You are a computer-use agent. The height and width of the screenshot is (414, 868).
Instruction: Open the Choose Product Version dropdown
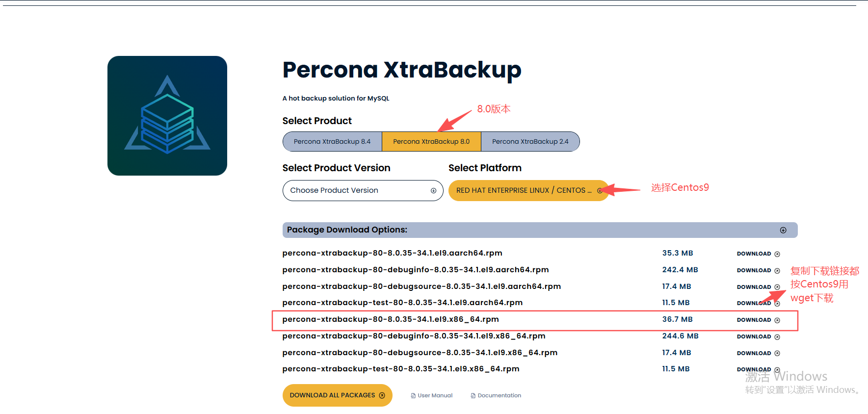pos(363,190)
